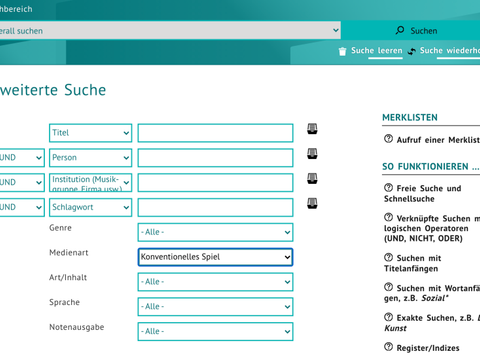Viewport: 480px width, 360px height.
Task: Open index icon beside Schlagwort field
Action: 312,203
